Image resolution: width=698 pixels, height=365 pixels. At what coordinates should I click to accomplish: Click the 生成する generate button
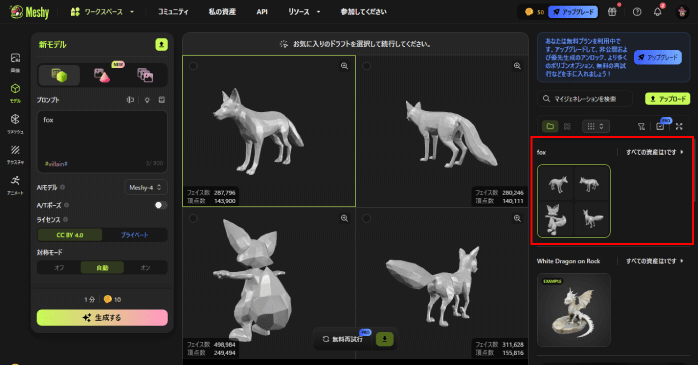[x=102, y=317]
